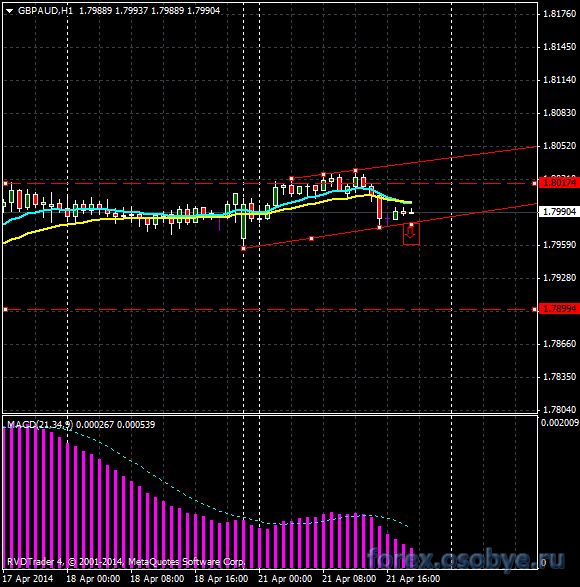Select the current price label 1.79904
The width and height of the screenshot is (580, 587).
point(559,212)
